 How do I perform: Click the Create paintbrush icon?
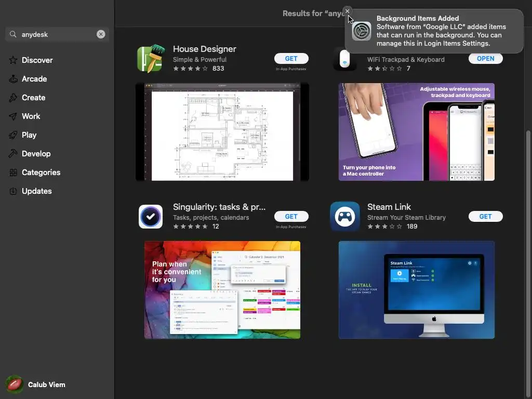[x=13, y=97]
